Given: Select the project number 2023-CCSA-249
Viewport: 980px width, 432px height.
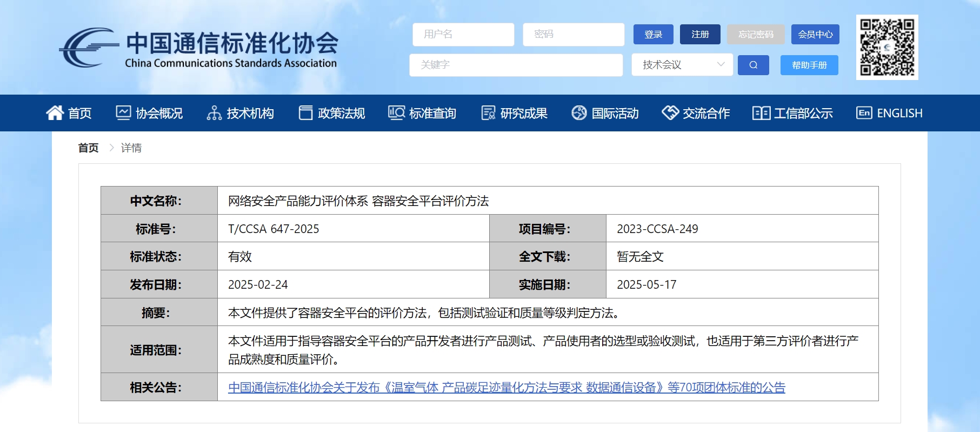Looking at the screenshot, I should pyautogui.click(x=657, y=229).
